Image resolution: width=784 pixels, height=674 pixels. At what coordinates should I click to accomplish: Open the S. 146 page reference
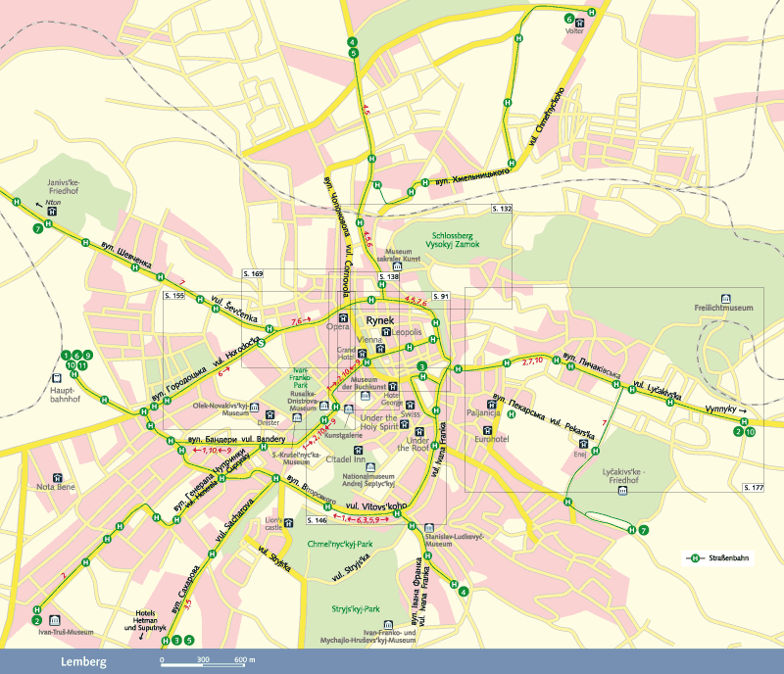(x=317, y=520)
